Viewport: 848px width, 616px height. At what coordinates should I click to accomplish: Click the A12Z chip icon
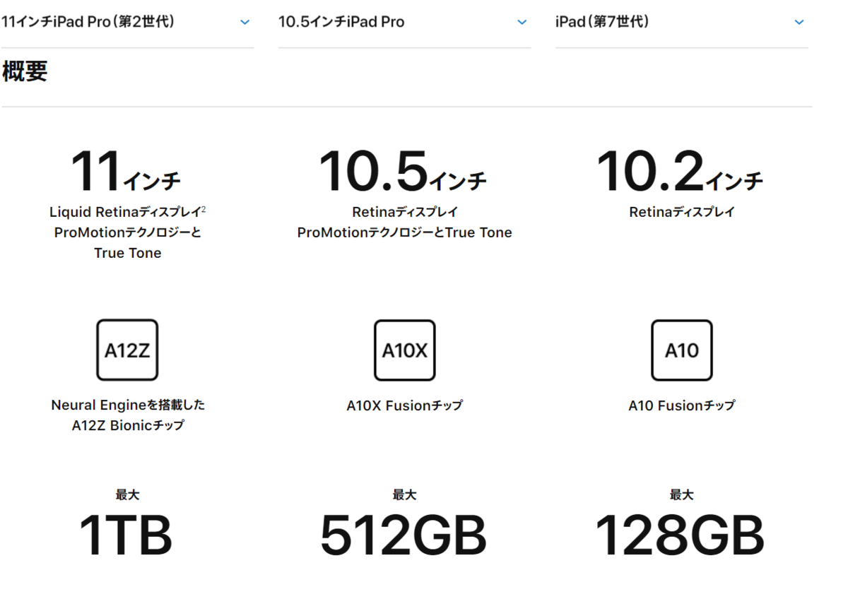pyautogui.click(x=127, y=350)
